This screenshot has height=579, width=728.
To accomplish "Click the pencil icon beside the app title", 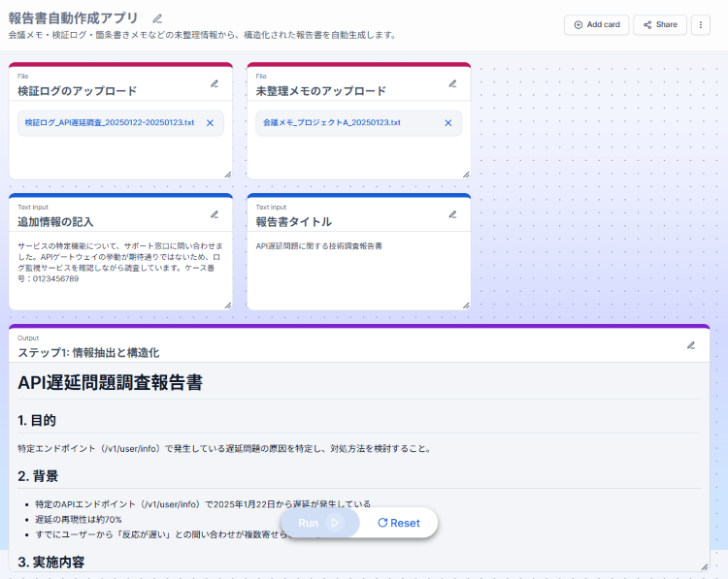I will point(157,18).
